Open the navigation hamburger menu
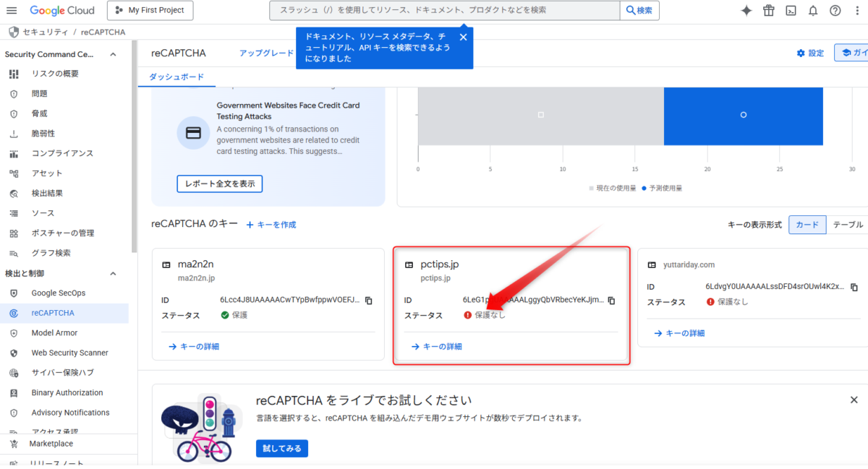This screenshot has width=868, height=469. pyautogui.click(x=12, y=10)
